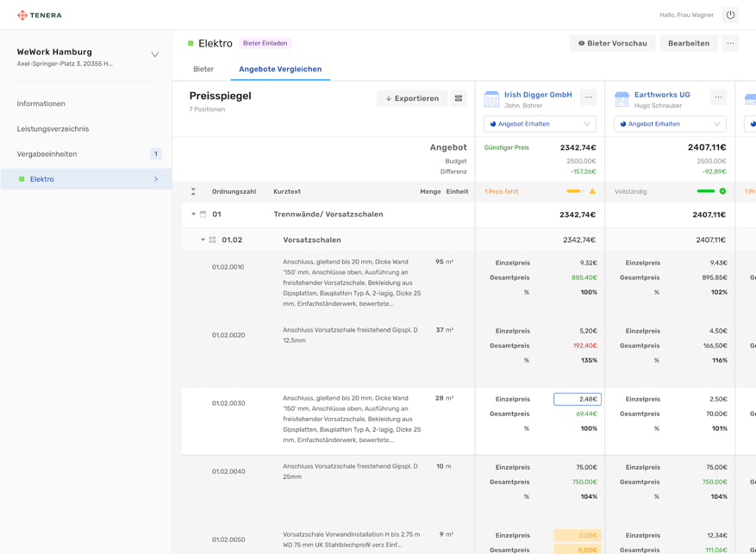This screenshot has width=756, height=554.
Task: Click the Ordnungszahl column header
Action: coord(234,191)
